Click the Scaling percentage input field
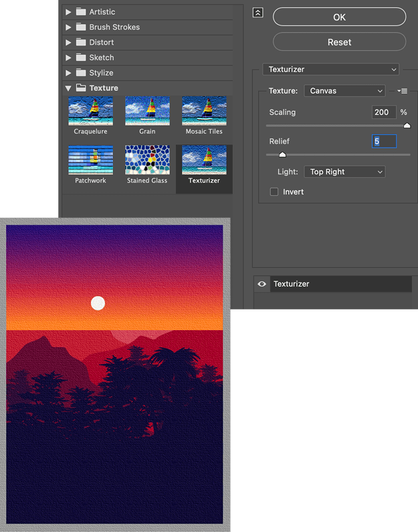This screenshot has height=532, width=418. pyautogui.click(x=384, y=112)
